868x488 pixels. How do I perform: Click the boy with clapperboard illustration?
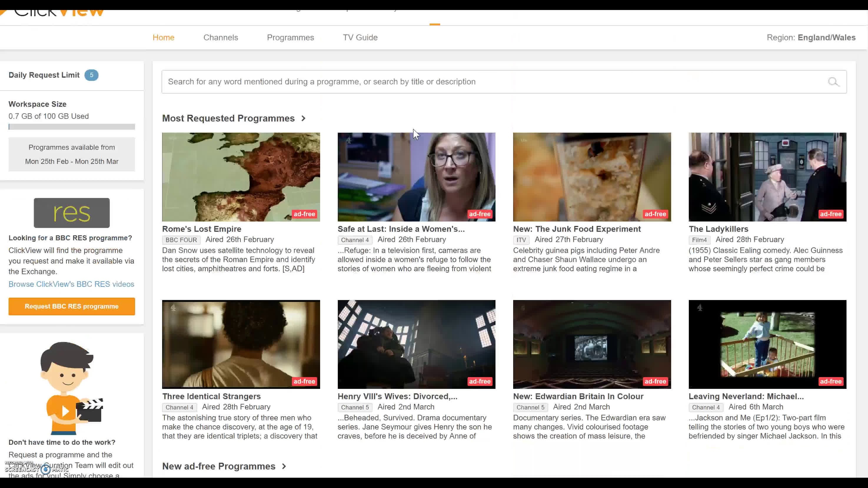(71, 388)
